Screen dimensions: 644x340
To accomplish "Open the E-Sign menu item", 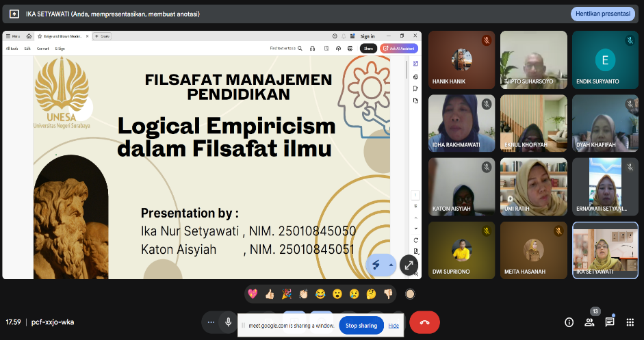I will pyautogui.click(x=60, y=49).
